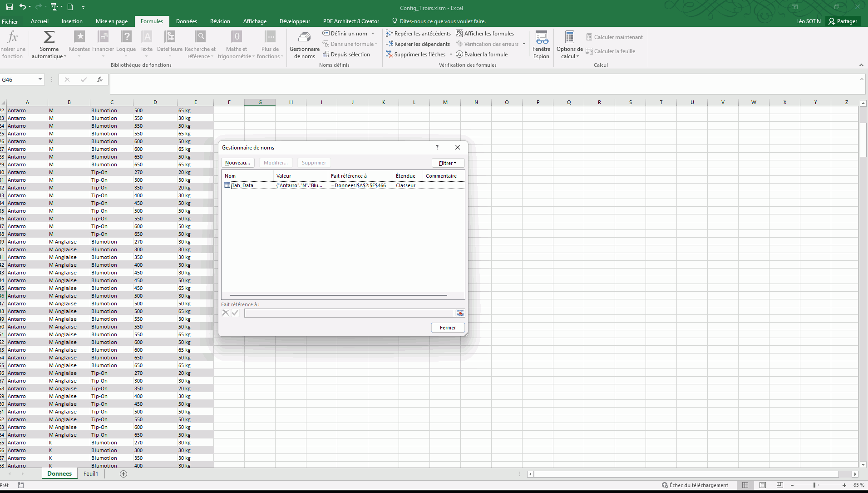The height and width of the screenshot is (493, 868).
Task: Switch to the Données ribbon tab
Action: pyautogui.click(x=186, y=21)
